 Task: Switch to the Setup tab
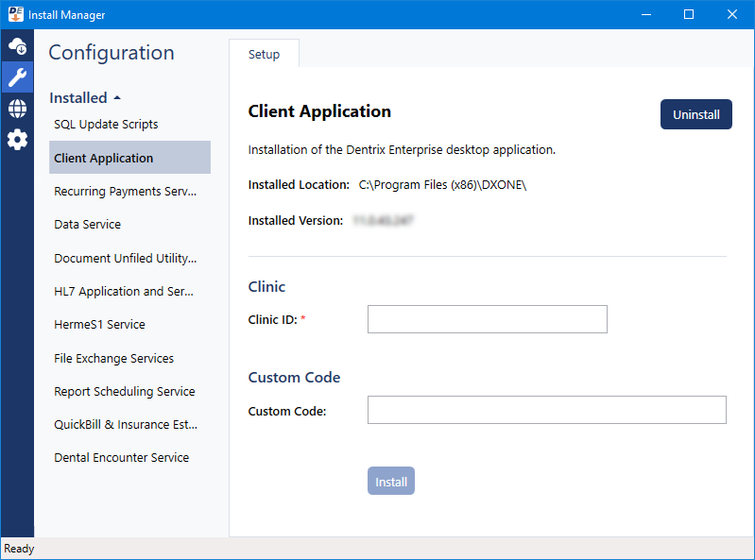pyautogui.click(x=264, y=55)
